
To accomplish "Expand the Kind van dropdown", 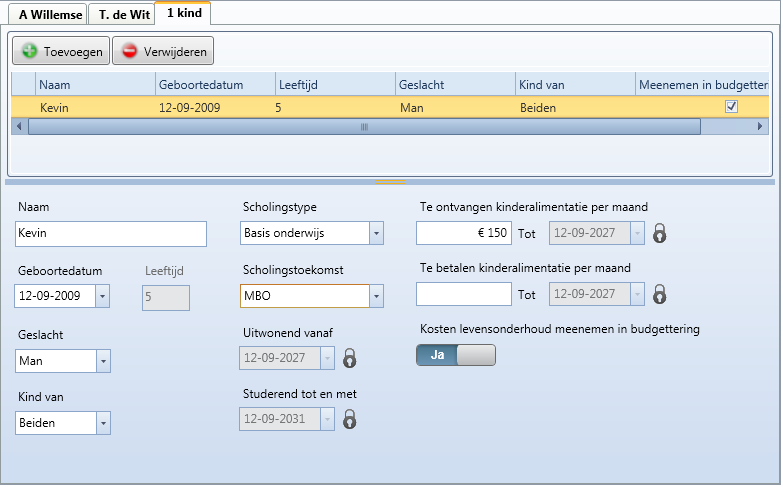I will (103, 423).
